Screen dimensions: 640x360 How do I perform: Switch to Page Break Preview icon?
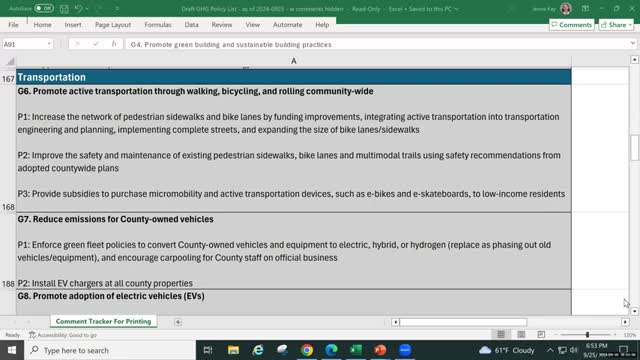click(x=541, y=335)
